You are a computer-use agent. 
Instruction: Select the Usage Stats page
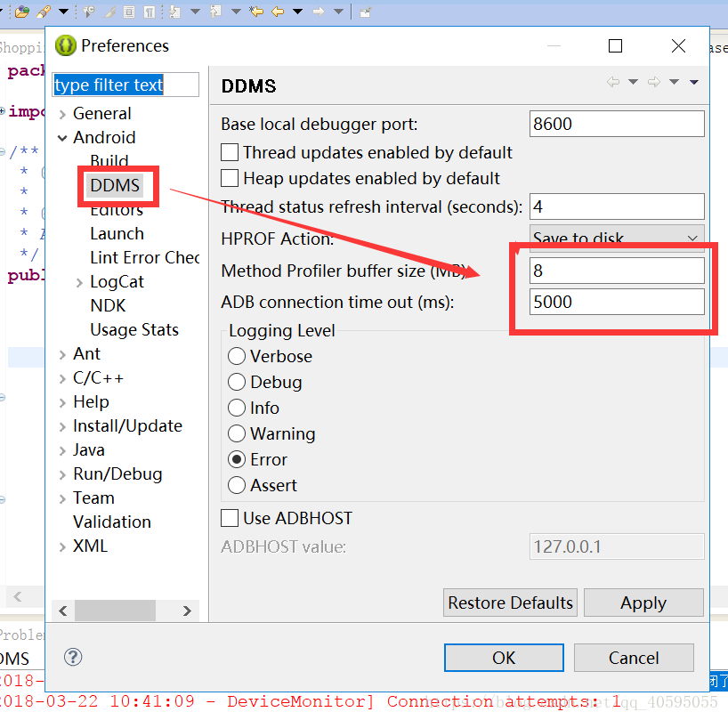coord(134,329)
